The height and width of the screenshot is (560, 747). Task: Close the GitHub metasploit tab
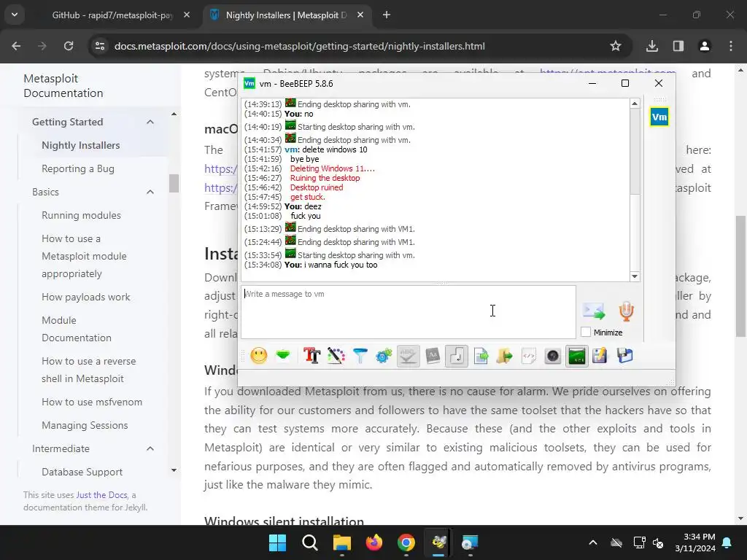tap(187, 15)
